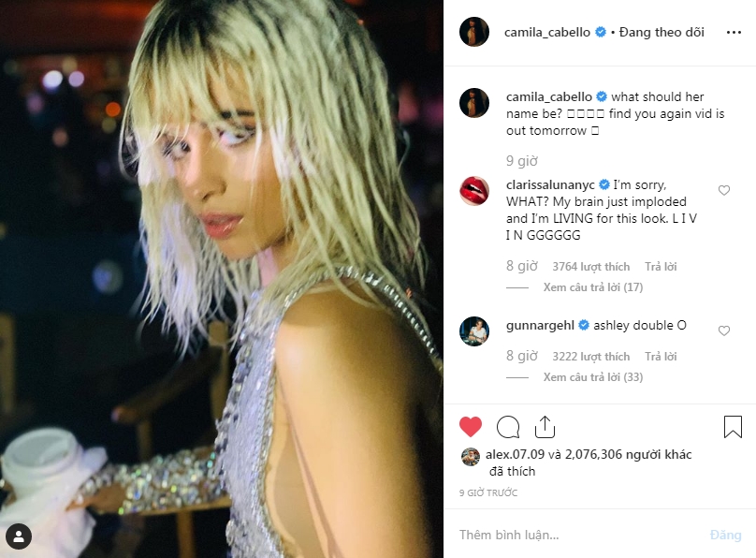The width and height of the screenshot is (756, 558).
Task: Show tagged people icon on photo
Action: [19, 536]
